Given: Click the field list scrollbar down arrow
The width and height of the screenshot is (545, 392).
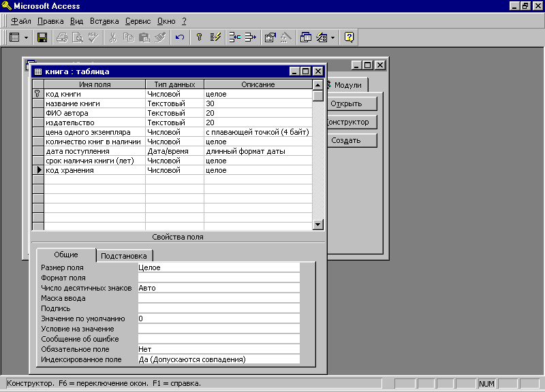Looking at the screenshot, I should click(x=317, y=225).
